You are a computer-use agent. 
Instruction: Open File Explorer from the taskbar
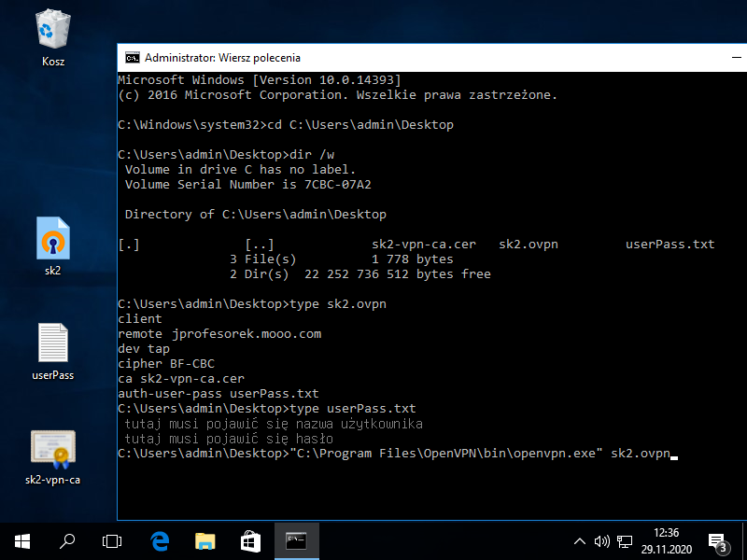coord(204,540)
